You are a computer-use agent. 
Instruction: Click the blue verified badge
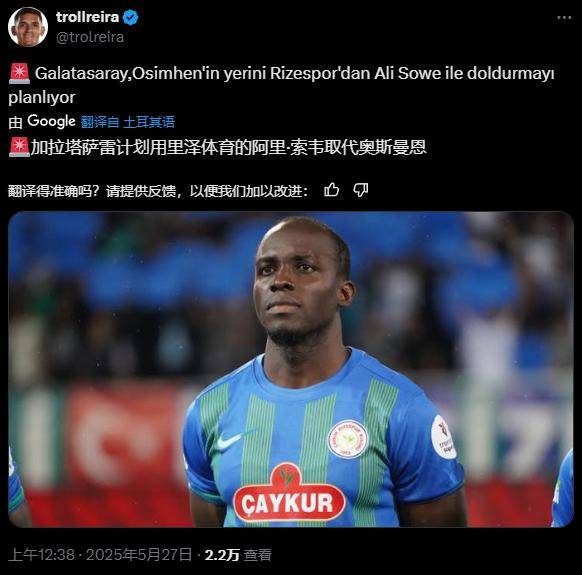[x=130, y=17]
